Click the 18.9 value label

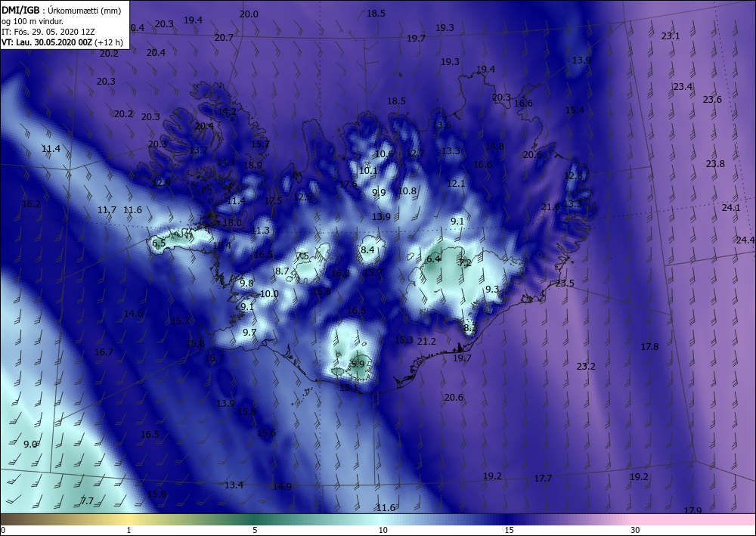pos(253,166)
